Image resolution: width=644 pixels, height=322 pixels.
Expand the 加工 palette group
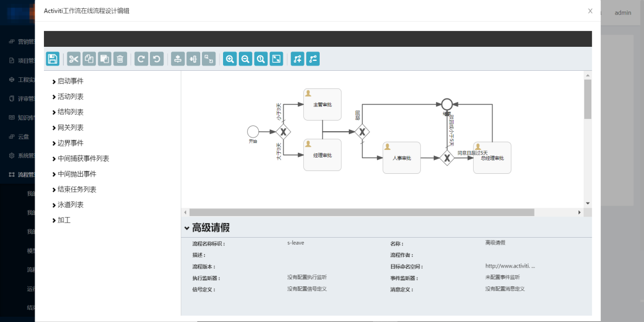pos(61,220)
